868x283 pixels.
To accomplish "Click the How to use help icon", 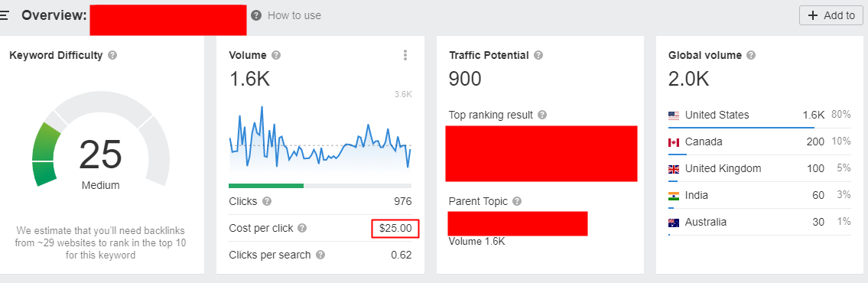I will (255, 15).
